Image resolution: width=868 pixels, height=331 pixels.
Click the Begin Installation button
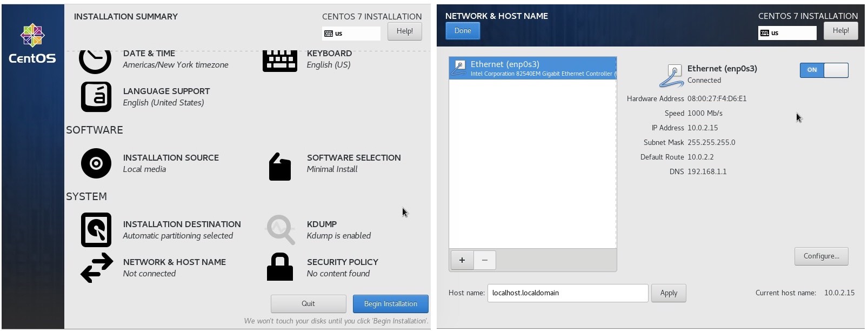point(390,304)
